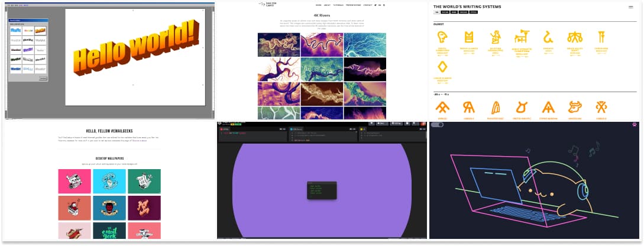Viewport: 644px width, 246px height.
Task: Click the blue wavy WordArt style, top-left
Action: coord(15,30)
